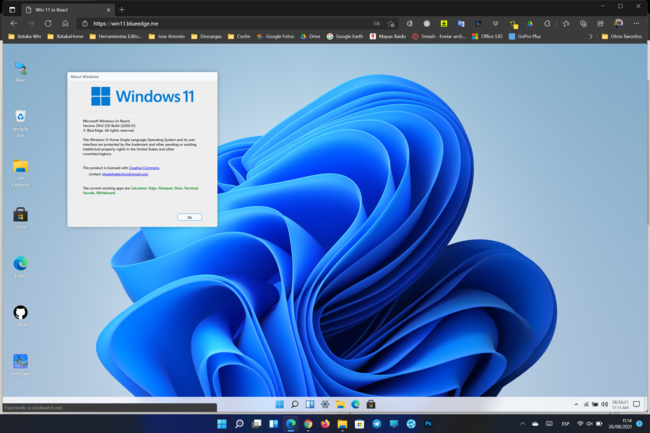This screenshot has width=650, height=433.
Task: Open browser Collections
Action: click(583, 24)
